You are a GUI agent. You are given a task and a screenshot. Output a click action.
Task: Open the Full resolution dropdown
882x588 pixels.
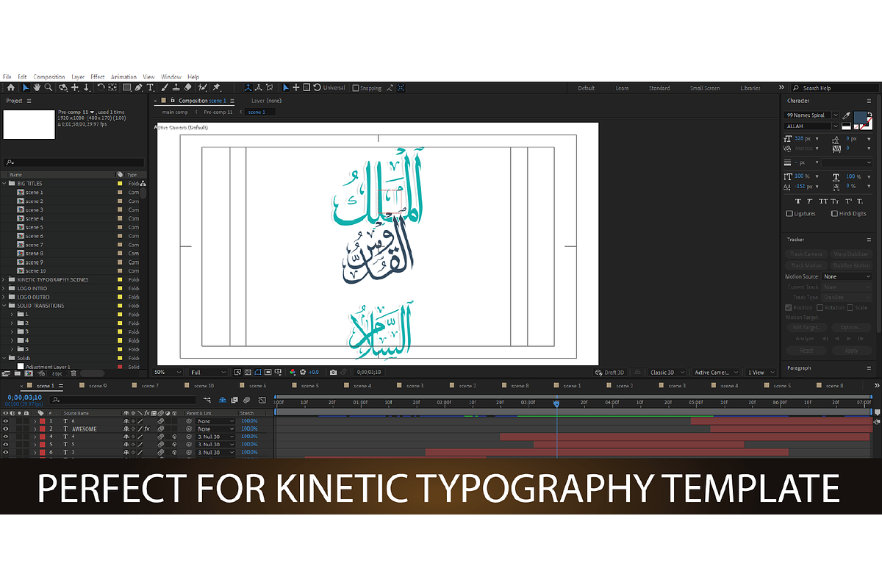(x=209, y=373)
